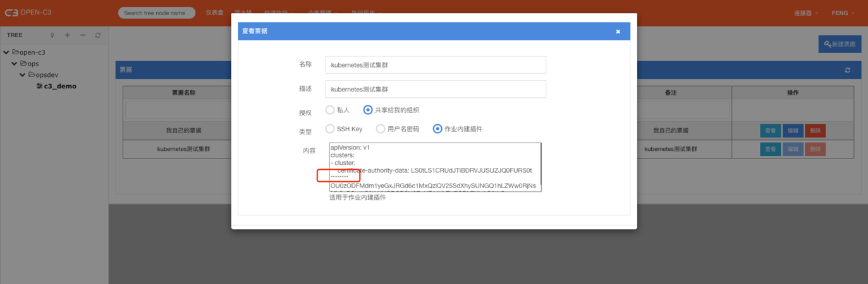Viewport: 868px width, 284px height.
Task: Click the OPEN-C3 logo
Action: click(x=27, y=13)
